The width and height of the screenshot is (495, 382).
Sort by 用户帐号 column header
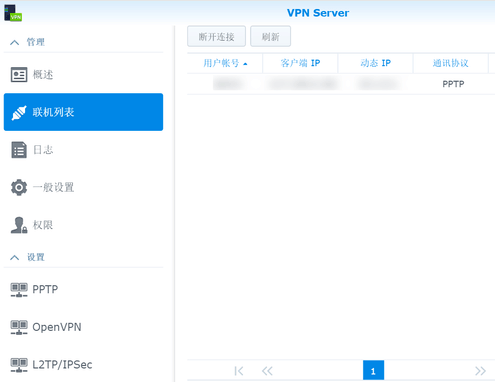coord(225,63)
